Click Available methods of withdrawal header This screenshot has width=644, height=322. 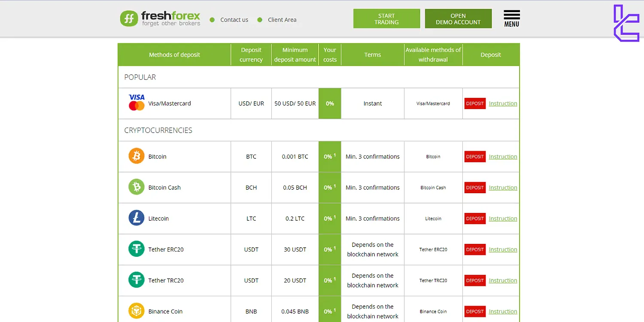(x=433, y=55)
